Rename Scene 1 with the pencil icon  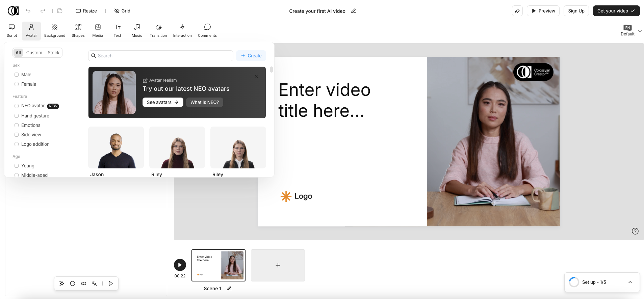(x=229, y=288)
